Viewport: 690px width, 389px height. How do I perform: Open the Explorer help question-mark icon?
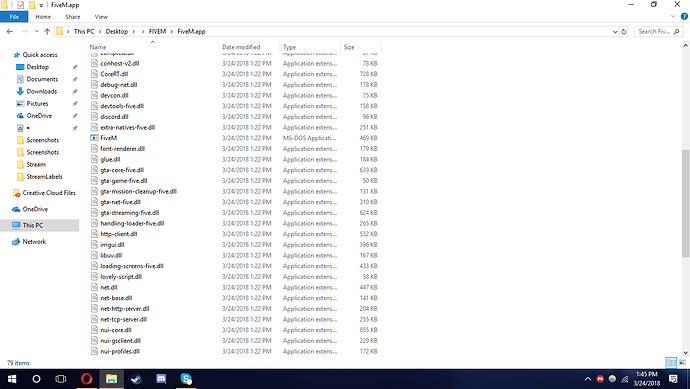click(x=684, y=17)
